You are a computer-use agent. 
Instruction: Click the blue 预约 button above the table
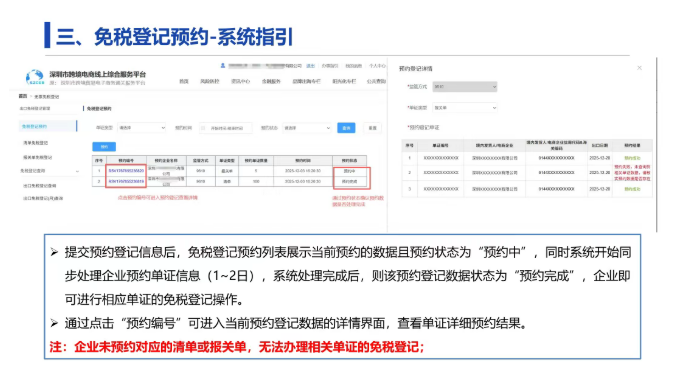104,146
